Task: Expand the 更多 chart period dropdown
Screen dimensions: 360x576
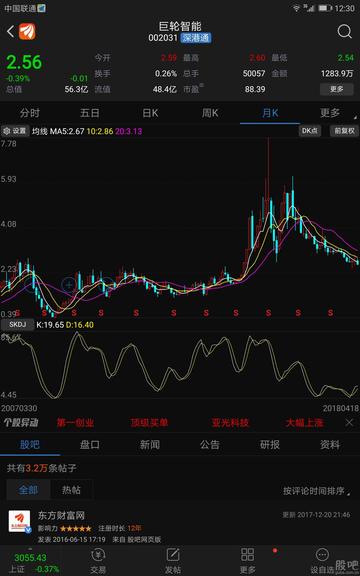Action: pos(330,113)
